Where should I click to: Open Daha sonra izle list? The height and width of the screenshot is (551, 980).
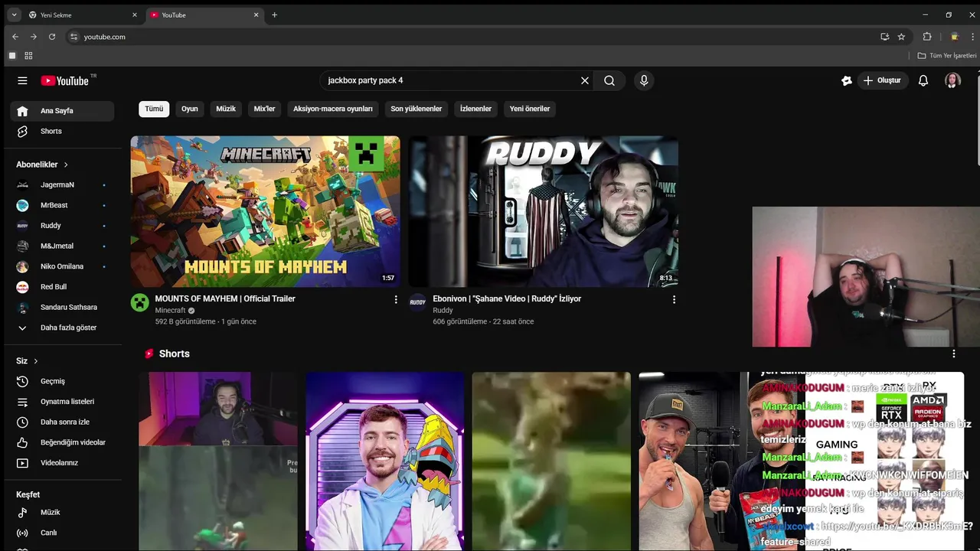click(x=62, y=422)
